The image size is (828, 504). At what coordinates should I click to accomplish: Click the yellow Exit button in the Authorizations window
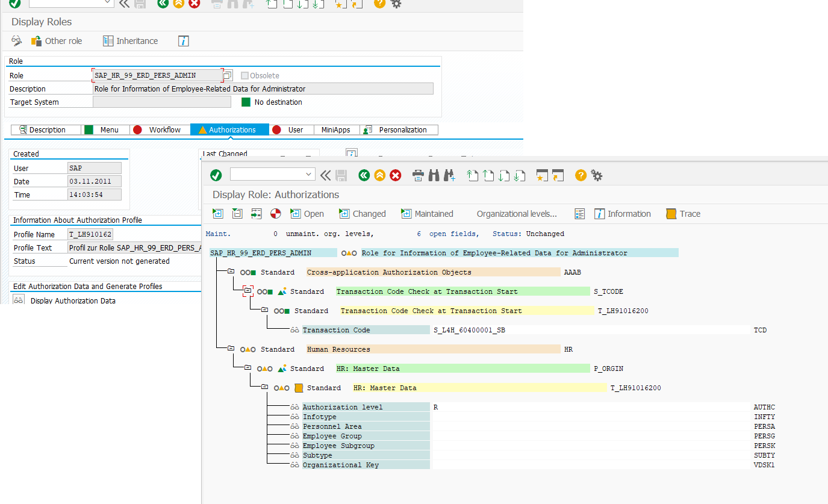click(x=379, y=175)
